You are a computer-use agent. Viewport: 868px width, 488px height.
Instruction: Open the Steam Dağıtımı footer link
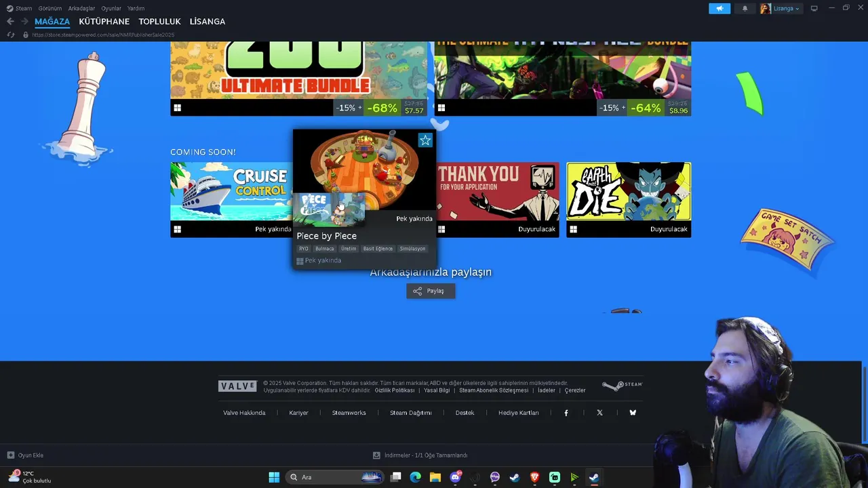[410, 413]
